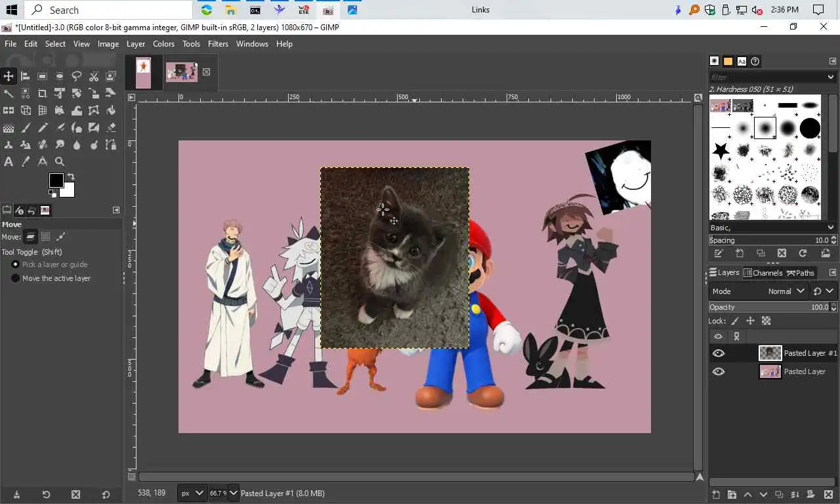
Task: Select the Flip tool
Action: [x=9, y=110]
